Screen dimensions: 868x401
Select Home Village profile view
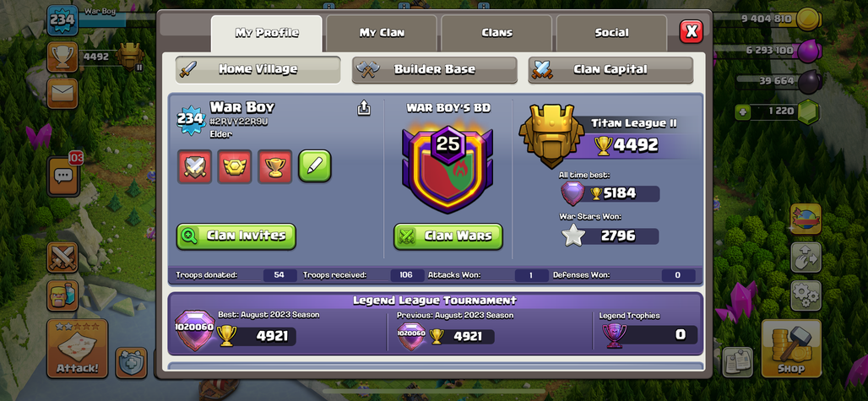[x=258, y=70]
